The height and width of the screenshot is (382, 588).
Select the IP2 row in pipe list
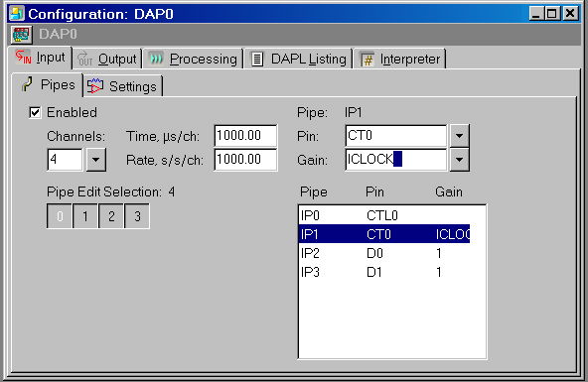point(384,253)
